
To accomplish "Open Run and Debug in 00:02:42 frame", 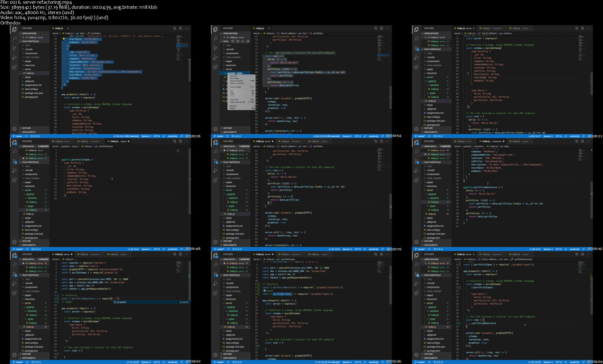I will pyautogui.click(x=416, y=170).
